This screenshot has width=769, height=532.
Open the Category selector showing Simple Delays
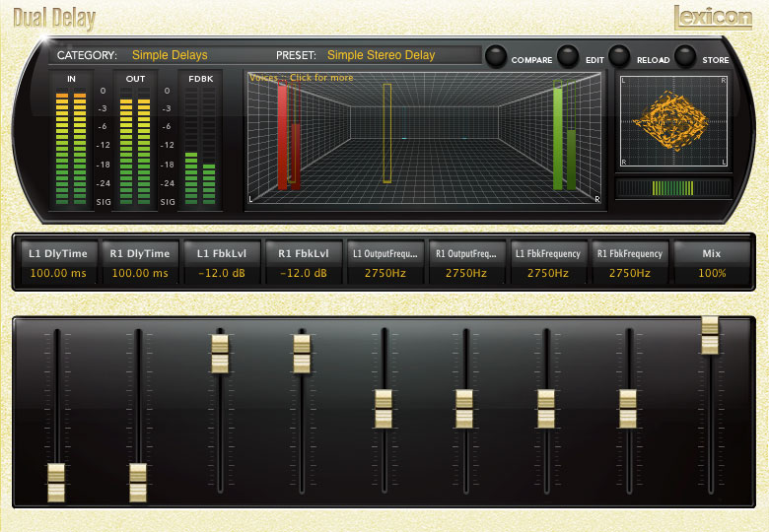click(170, 55)
